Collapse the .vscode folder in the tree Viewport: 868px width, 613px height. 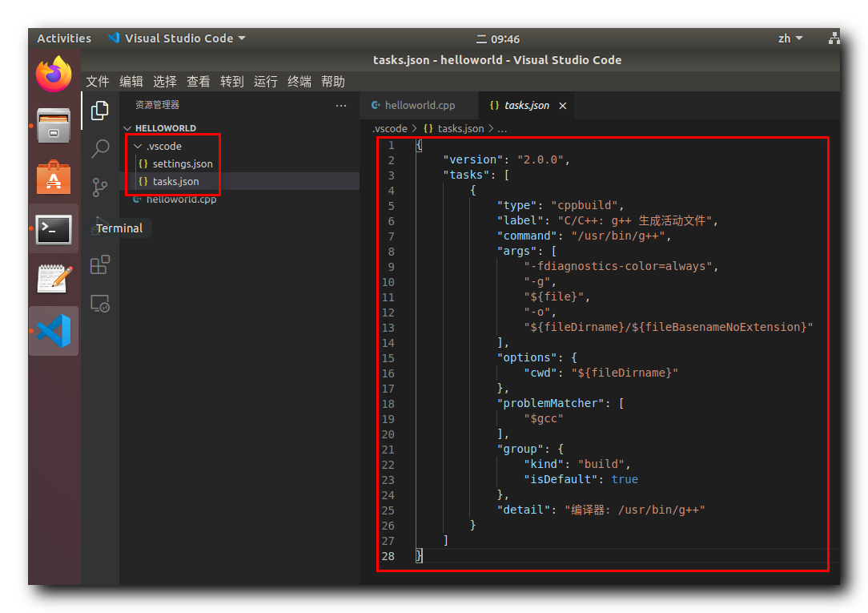tap(138, 146)
